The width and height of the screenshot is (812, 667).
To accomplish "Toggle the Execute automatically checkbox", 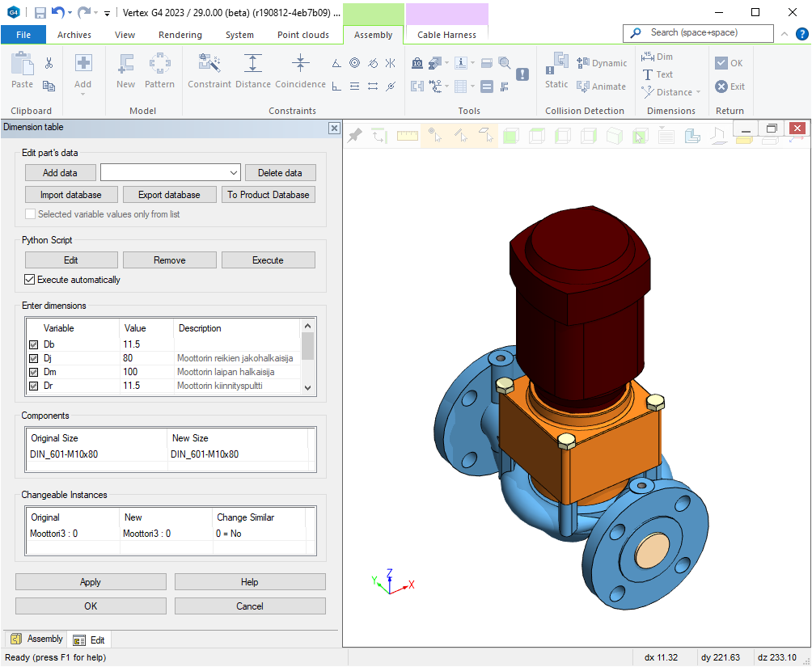I will (x=31, y=280).
